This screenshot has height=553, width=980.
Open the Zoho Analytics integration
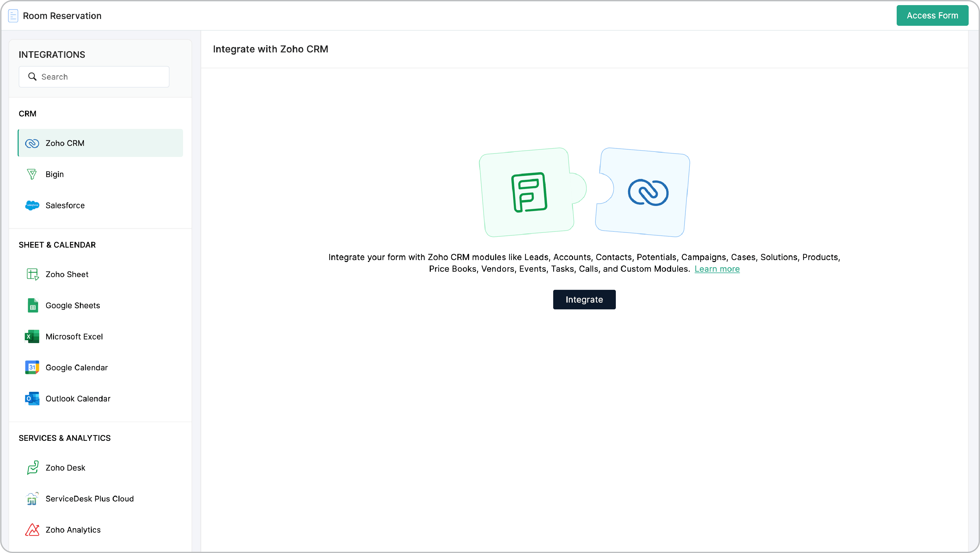click(73, 530)
